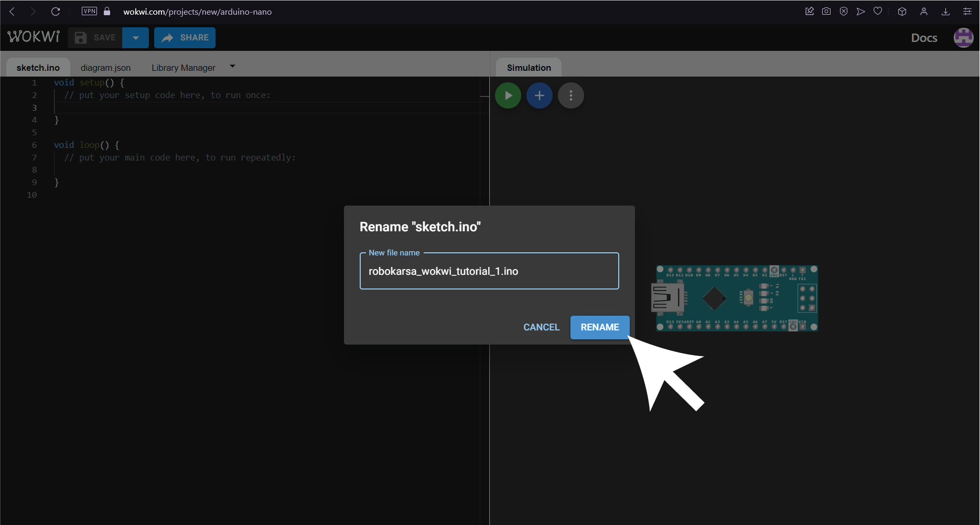Image resolution: width=980 pixels, height=525 pixels.
Task: Open the user profile avatar
Action: click(963, 38)
